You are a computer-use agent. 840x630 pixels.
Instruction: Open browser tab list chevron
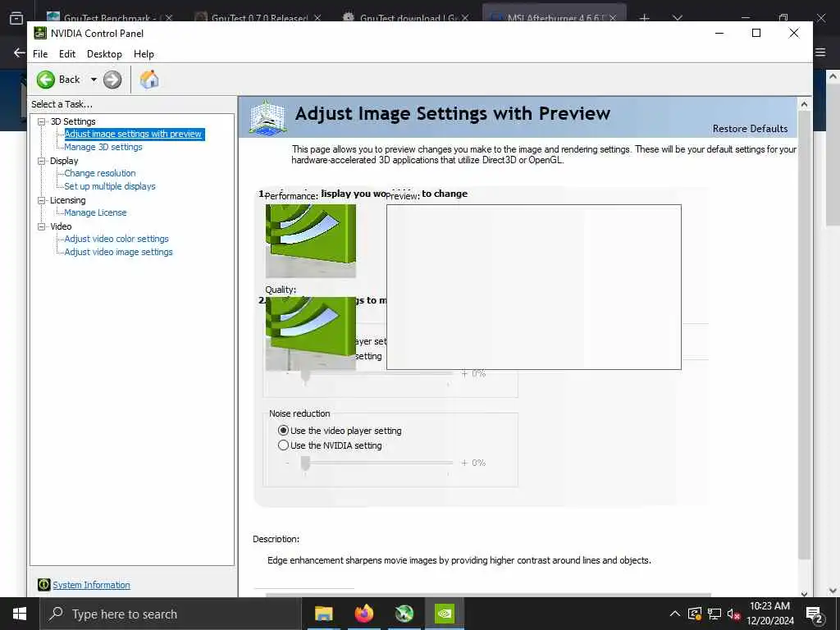pos(678,17)
